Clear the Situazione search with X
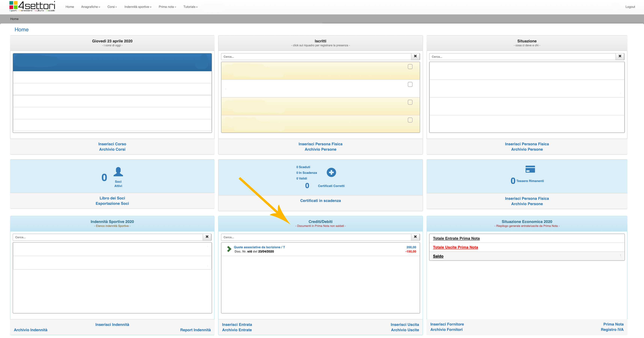This screenshot has width=644, height=338. coord(620,56)
